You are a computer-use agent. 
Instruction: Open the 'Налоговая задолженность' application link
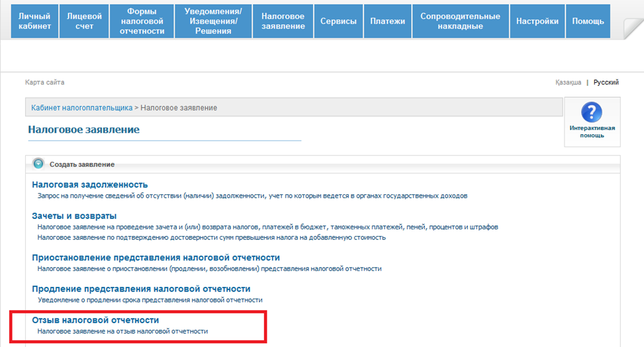pos(89,184)
